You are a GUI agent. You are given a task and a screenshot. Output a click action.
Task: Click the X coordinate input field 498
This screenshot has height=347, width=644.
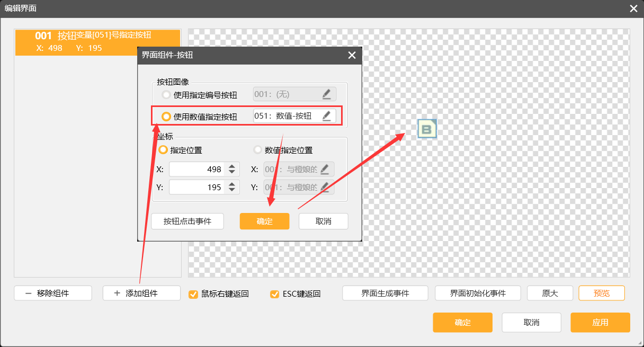coord(197,170)
